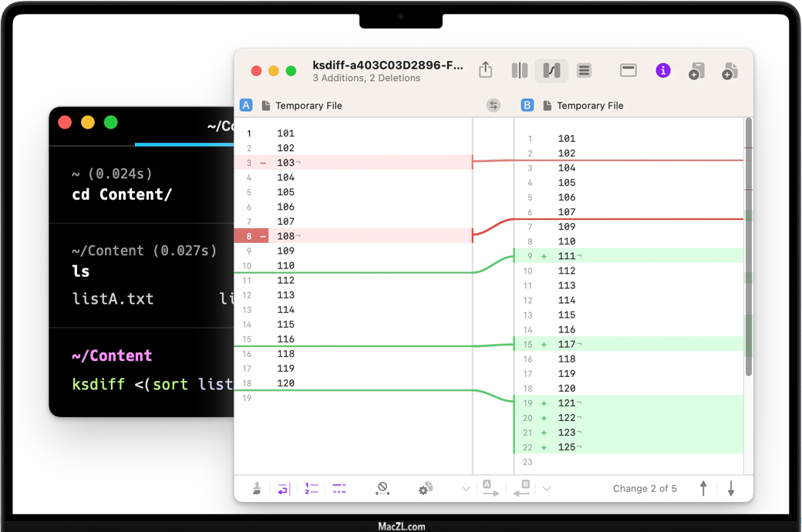Switch to side-by-side blocks view

(x=519, y=71)
